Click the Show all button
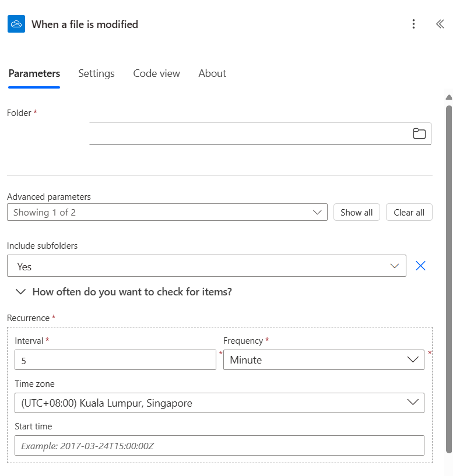453x476 pixels. click(356, 212)
